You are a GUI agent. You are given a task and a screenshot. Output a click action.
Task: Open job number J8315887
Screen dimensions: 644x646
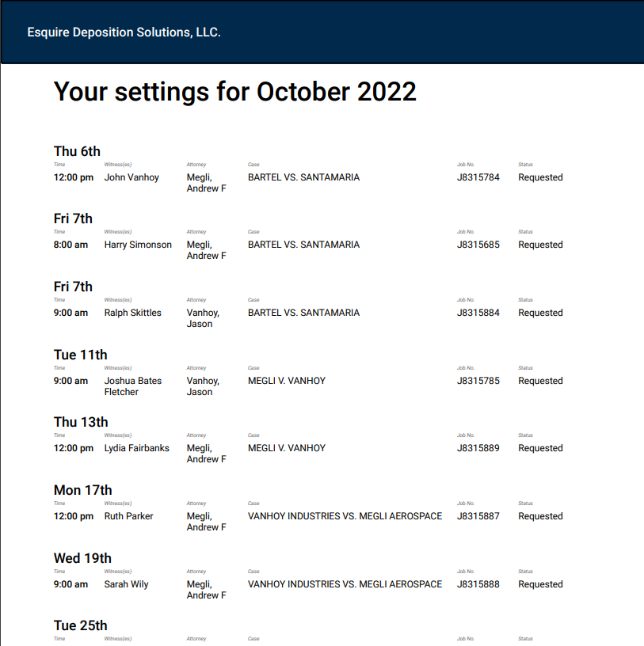click(478, 516)
